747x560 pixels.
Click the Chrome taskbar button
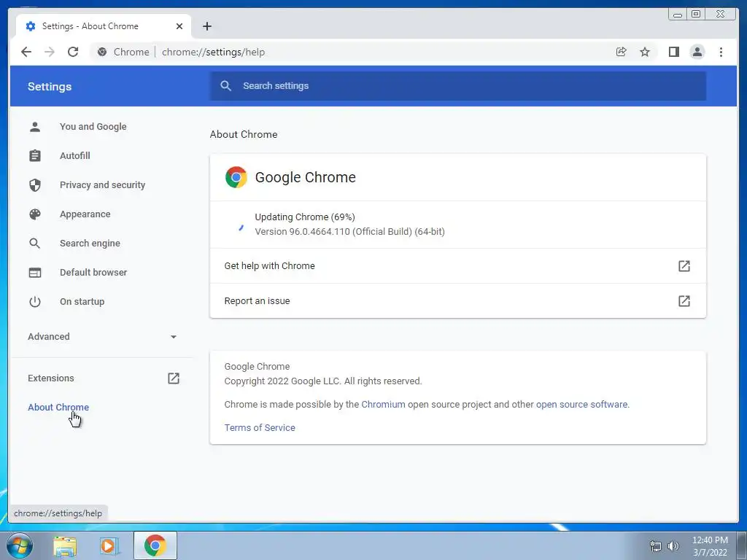tap(155, 545)
